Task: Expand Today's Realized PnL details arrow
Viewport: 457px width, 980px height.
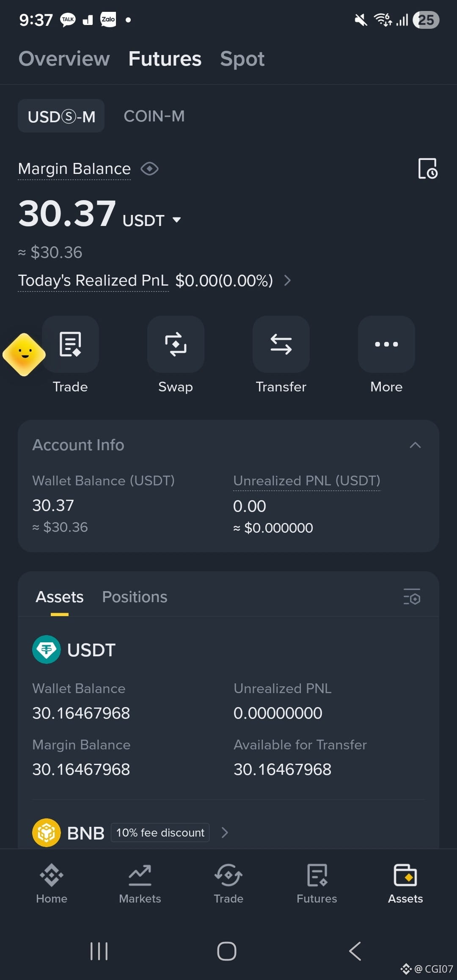Action: point(287,281)
